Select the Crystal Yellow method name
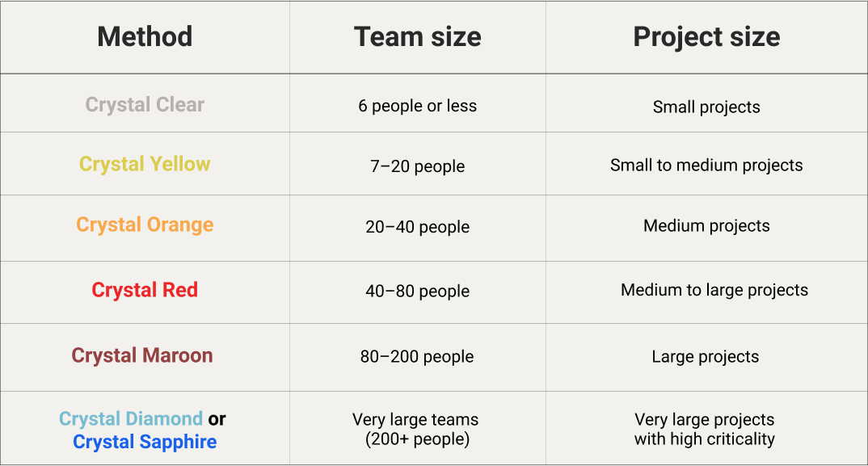The image size is (868, 466). click(145, 165)
